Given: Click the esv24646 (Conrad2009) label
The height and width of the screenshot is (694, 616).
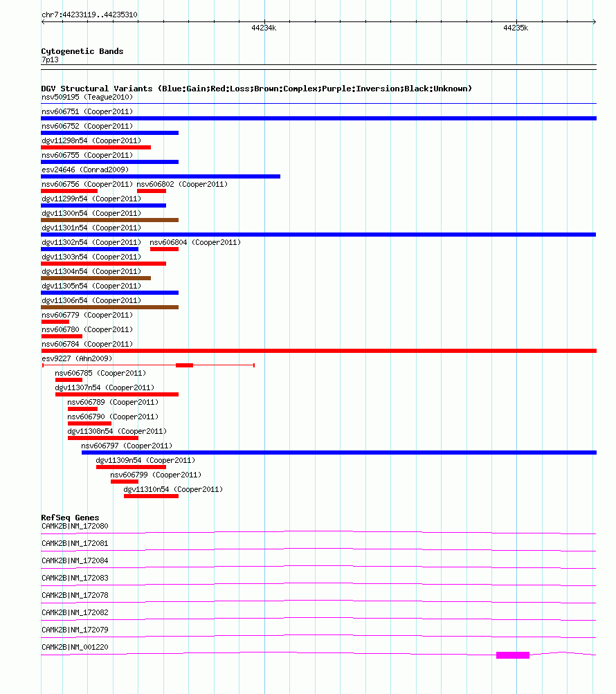Looking at the screenshot, I should [85, 170].
